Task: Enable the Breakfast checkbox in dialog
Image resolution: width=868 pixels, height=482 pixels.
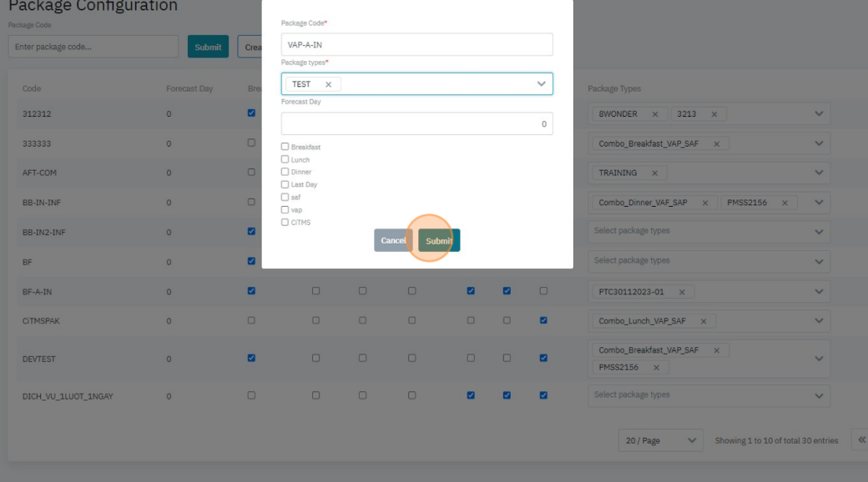Action: 285,147
